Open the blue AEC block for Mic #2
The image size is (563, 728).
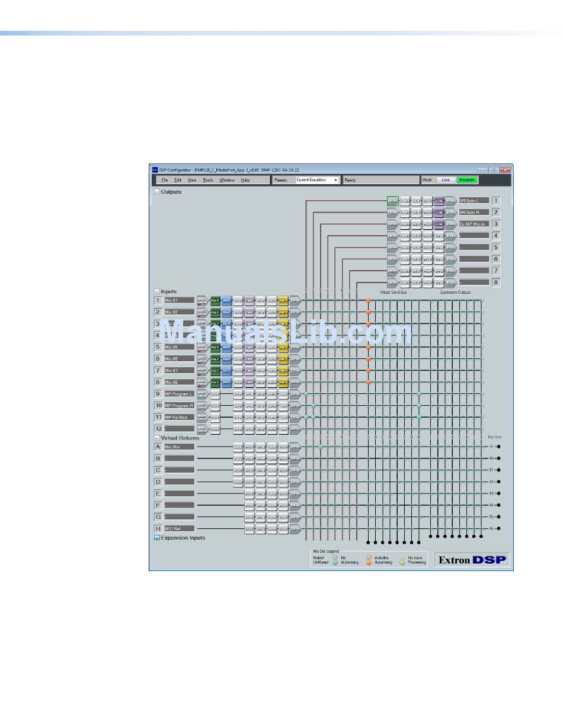pyautogui.click(x=226, y=312)
